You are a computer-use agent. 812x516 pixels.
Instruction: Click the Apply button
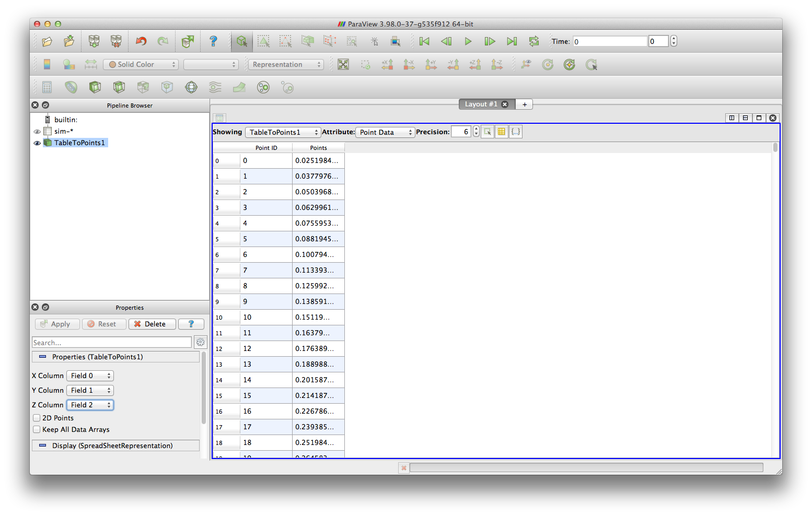(57, 324)
